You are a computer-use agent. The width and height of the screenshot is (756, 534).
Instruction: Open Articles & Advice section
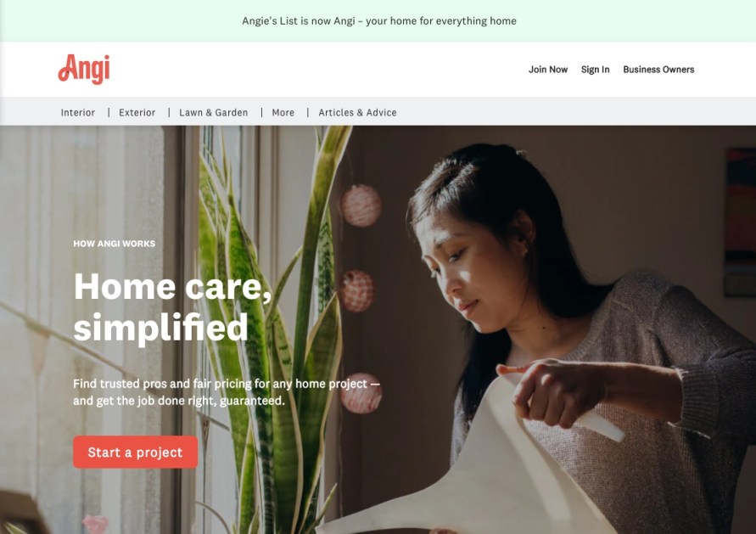tap(357, 112)
